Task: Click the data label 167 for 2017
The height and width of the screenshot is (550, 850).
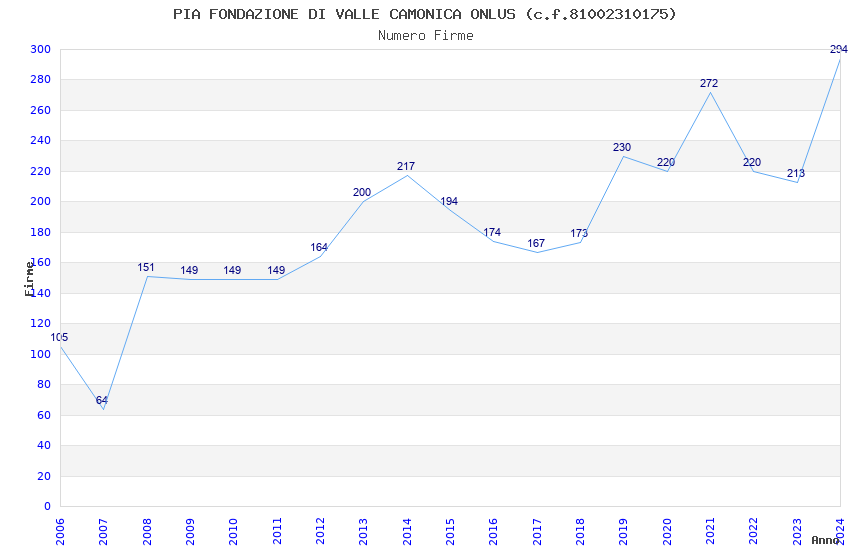Action: coord(536,243)
